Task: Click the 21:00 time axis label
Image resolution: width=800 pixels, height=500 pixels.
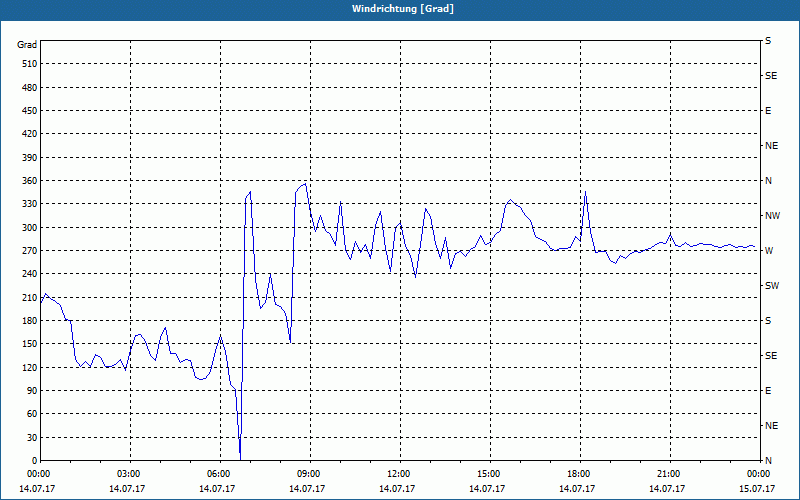Action: [x=667, y=473]
